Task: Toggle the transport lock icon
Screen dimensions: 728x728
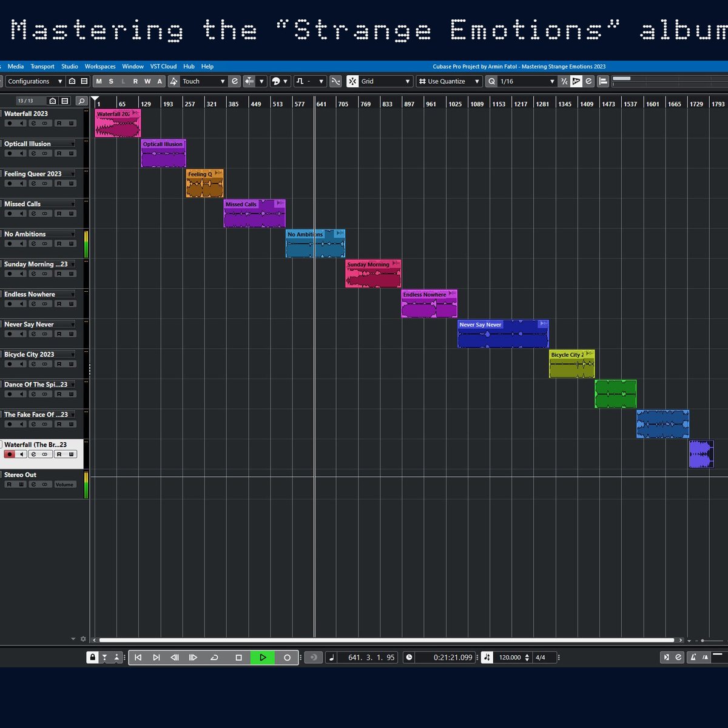Action: click(x=92, y=657)
